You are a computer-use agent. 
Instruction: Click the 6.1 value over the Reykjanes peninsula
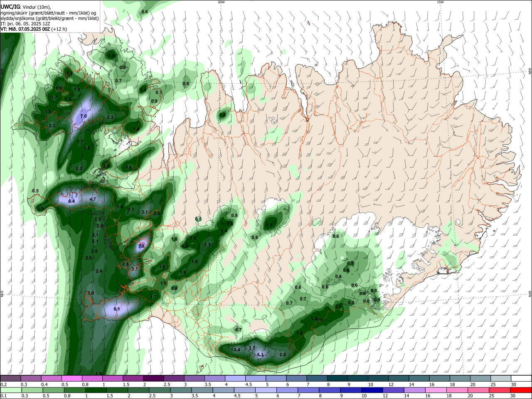(117, 309)
